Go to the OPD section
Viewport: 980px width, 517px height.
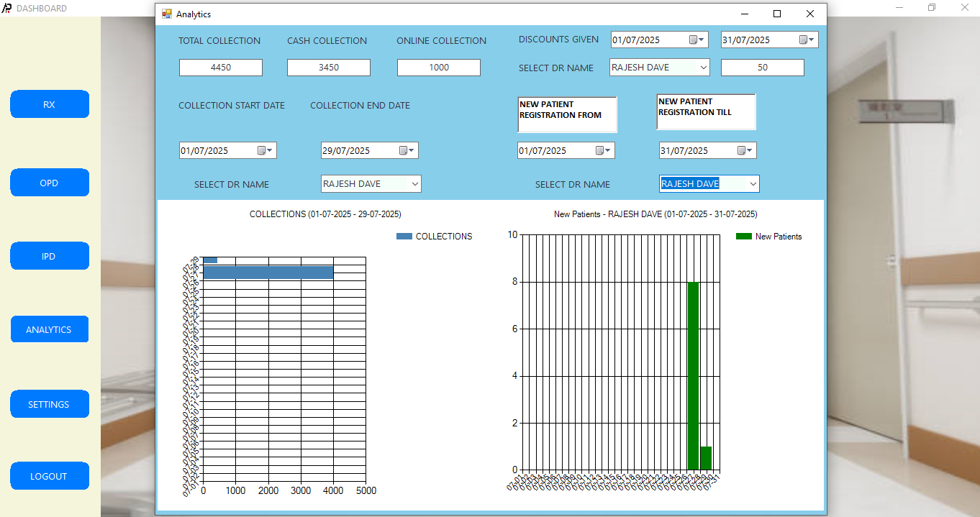[49, 183]
